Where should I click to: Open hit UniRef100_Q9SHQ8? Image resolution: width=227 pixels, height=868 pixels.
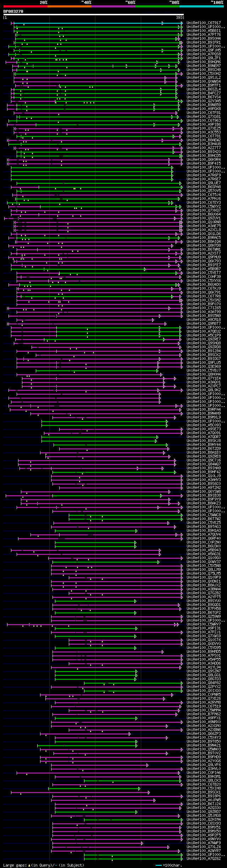pos(204,343)
